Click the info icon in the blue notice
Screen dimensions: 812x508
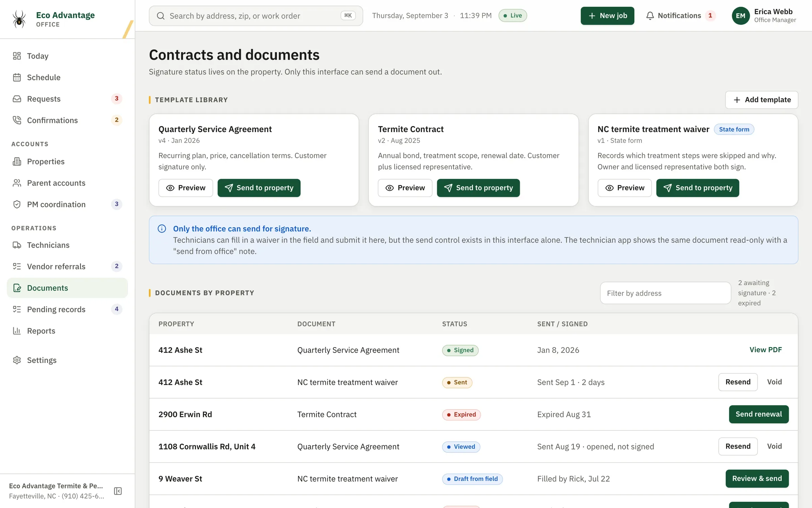point(162,229)
